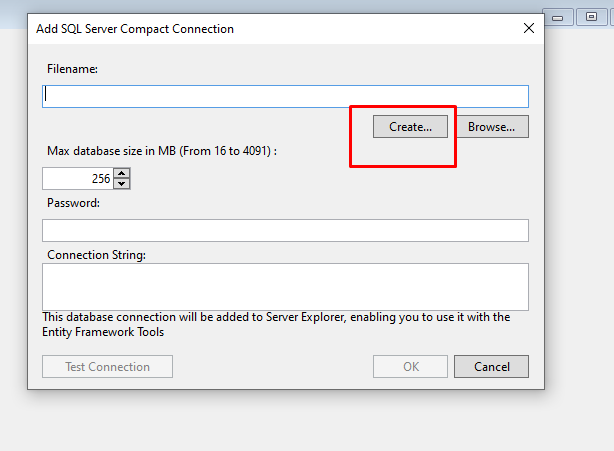This screenshot has height=451, width=614.
Task: Click the dialog title "Add SQL Server Compact Connection"
Action: (135, 29)
